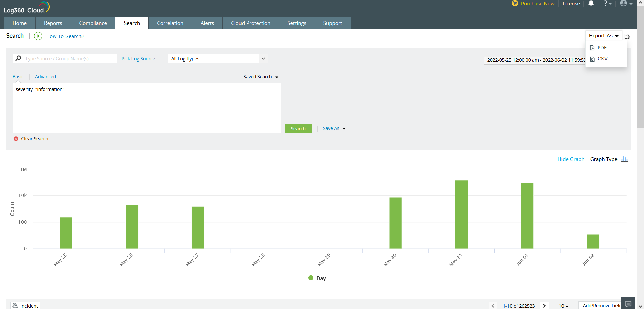This screenshot has width=644, height=309.
Task: Click Hide Graph link
Action: pos(571,159)
